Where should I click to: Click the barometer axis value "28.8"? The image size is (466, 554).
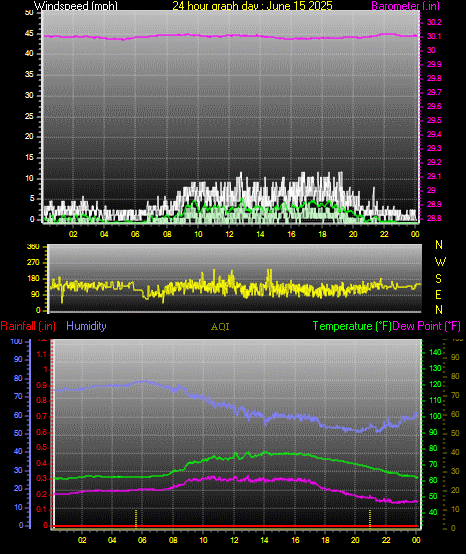coord(434,218)
